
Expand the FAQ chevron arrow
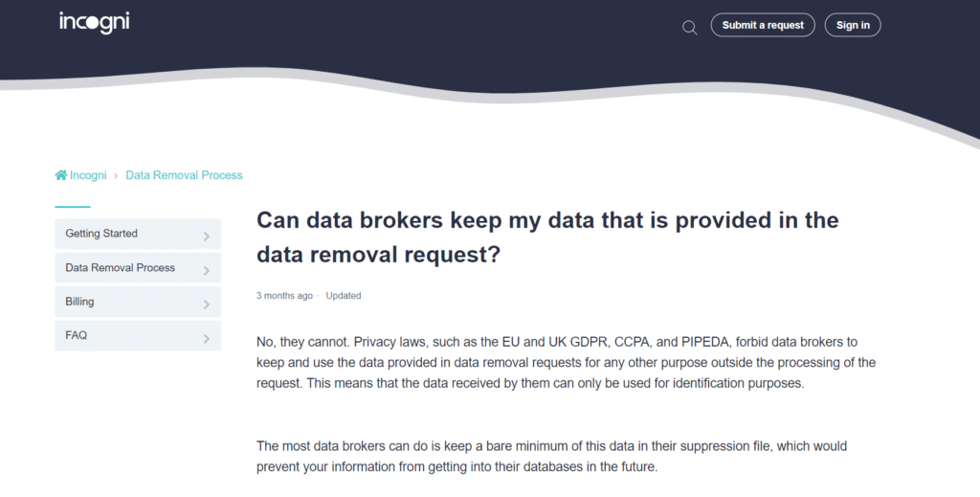click(x=207, y=338)
